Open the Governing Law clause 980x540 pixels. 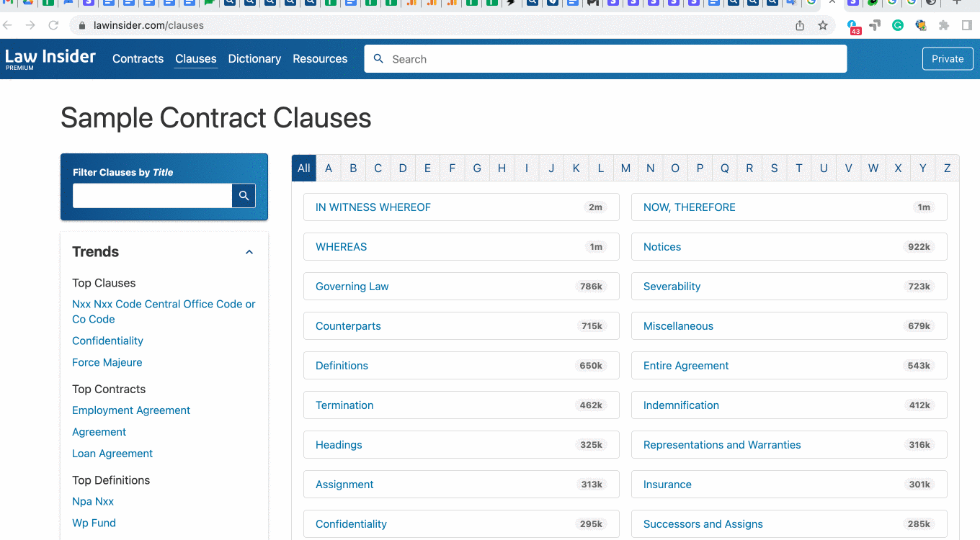point(461,287)
